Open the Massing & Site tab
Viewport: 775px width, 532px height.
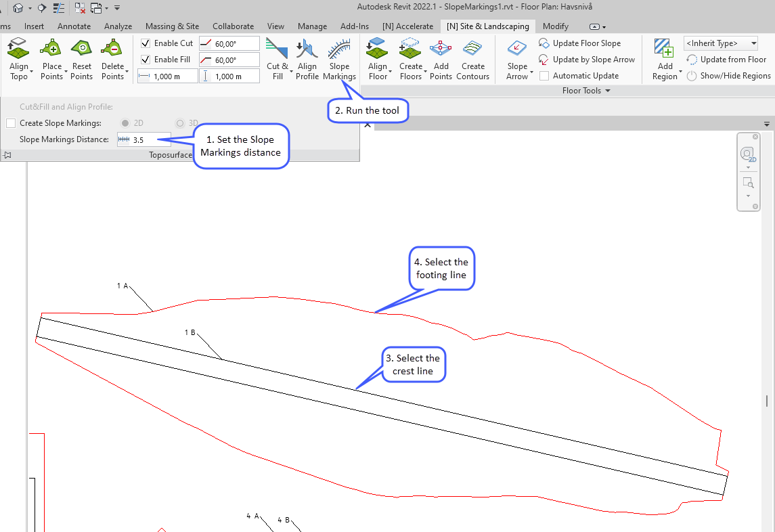click(x=172, y=26)
